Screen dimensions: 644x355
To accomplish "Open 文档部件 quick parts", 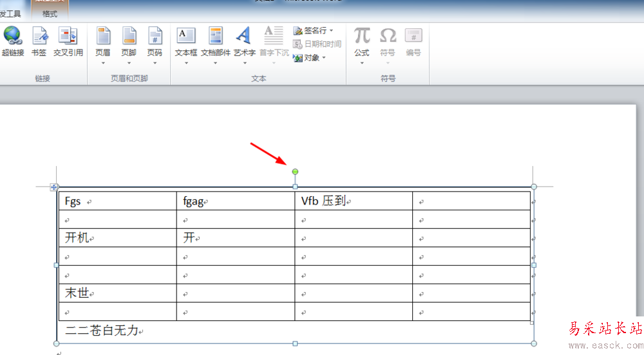I will tap(215, 36).
